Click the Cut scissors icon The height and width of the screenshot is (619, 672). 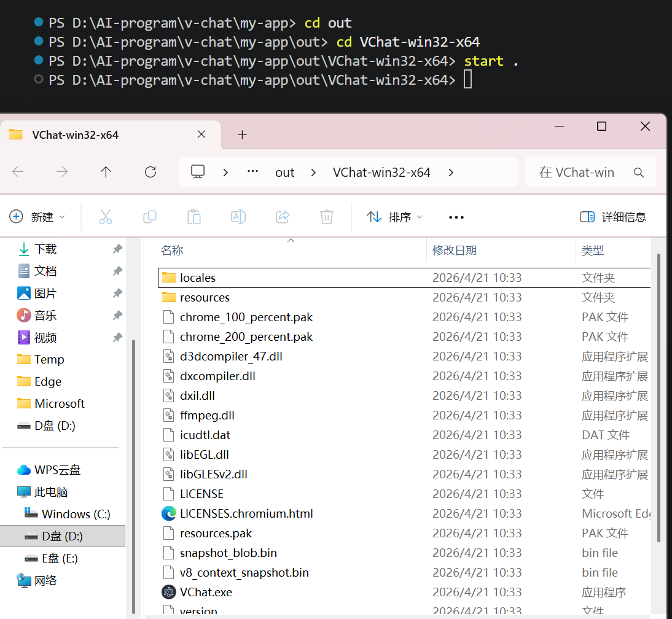[x=106, y=217]
